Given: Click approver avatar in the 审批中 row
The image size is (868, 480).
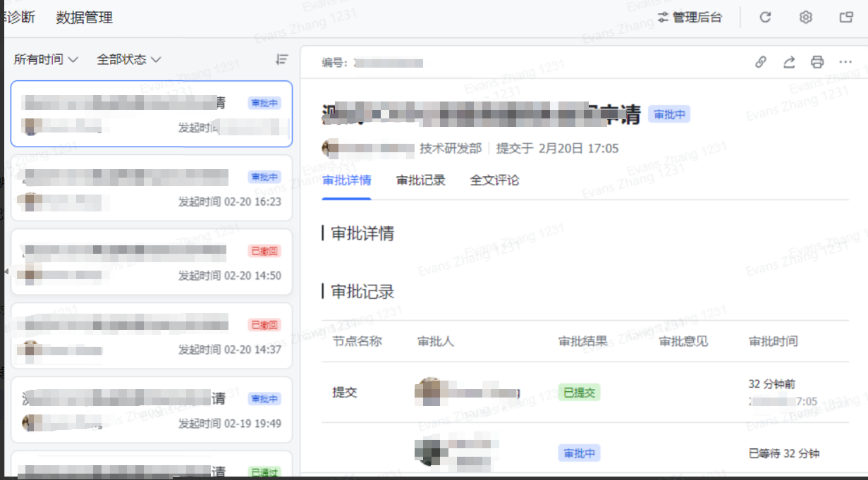Looking at the screenshot, I should click(429, 451).
